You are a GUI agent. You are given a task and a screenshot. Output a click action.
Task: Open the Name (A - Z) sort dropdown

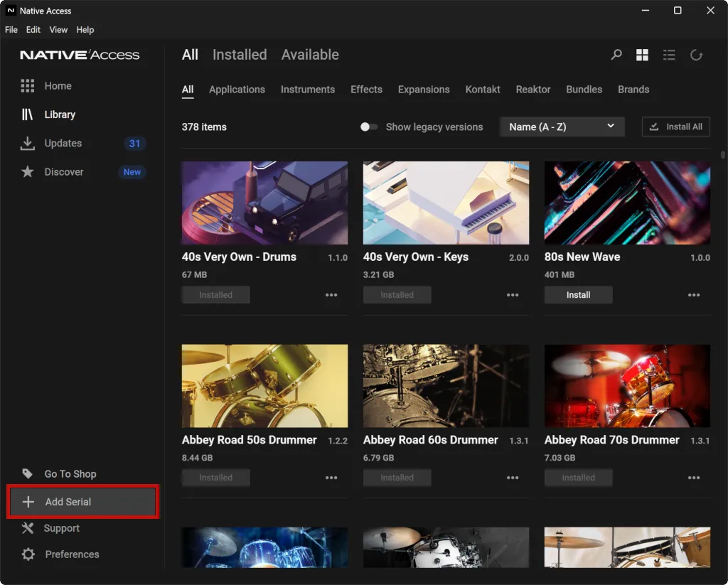[x=562, y=127]
